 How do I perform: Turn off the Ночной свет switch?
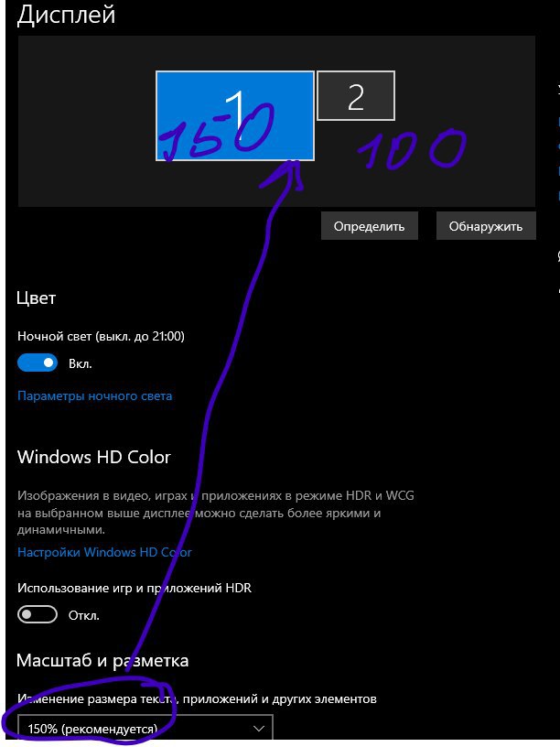coord(38,363)
